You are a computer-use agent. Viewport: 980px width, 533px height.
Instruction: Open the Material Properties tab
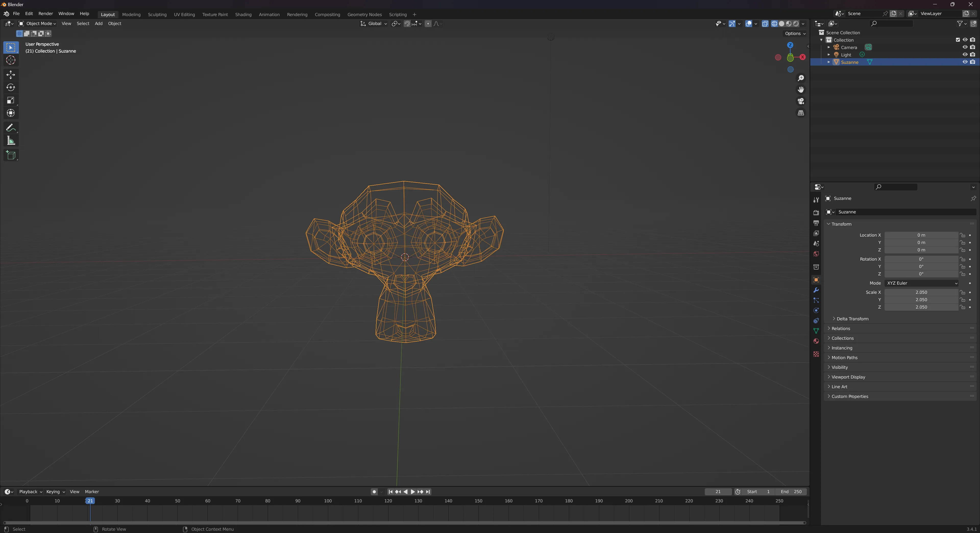click(x=816, y=341)
